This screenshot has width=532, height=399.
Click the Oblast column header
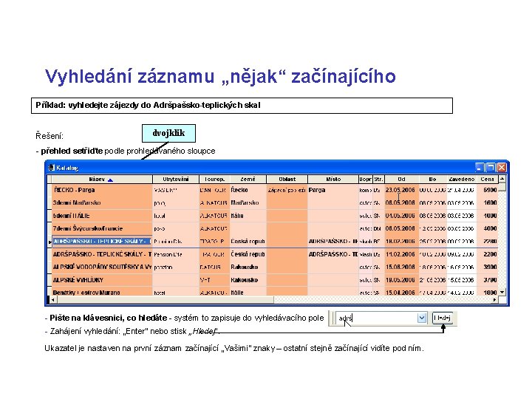pyautogui.click(x=287, y=179)
